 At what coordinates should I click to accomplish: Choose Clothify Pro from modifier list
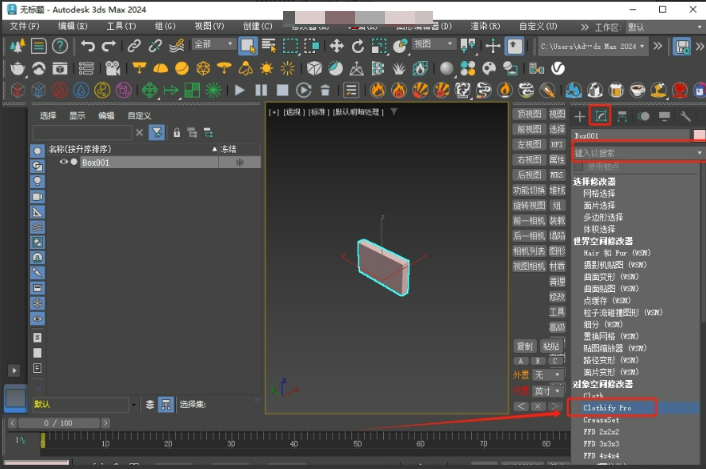point(608,408)
